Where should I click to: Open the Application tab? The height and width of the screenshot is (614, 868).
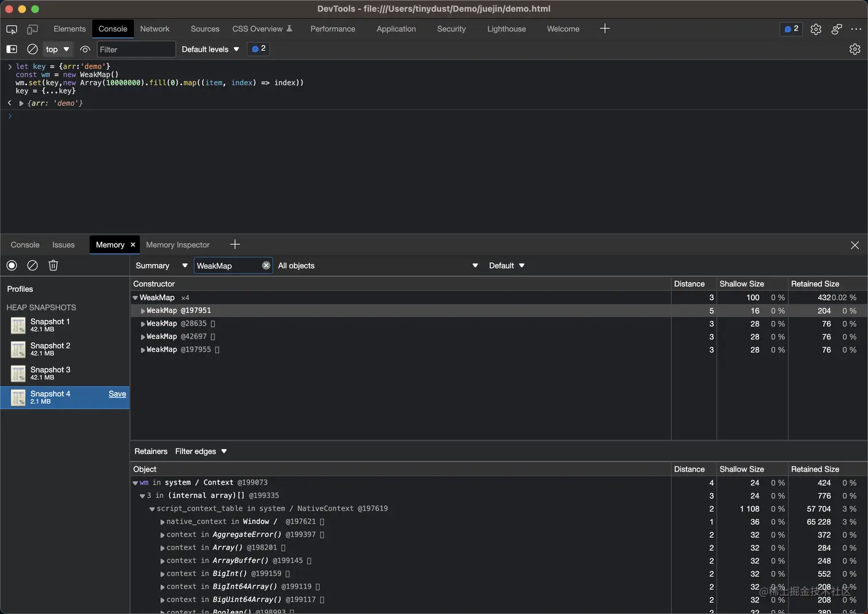coord(396,29)
